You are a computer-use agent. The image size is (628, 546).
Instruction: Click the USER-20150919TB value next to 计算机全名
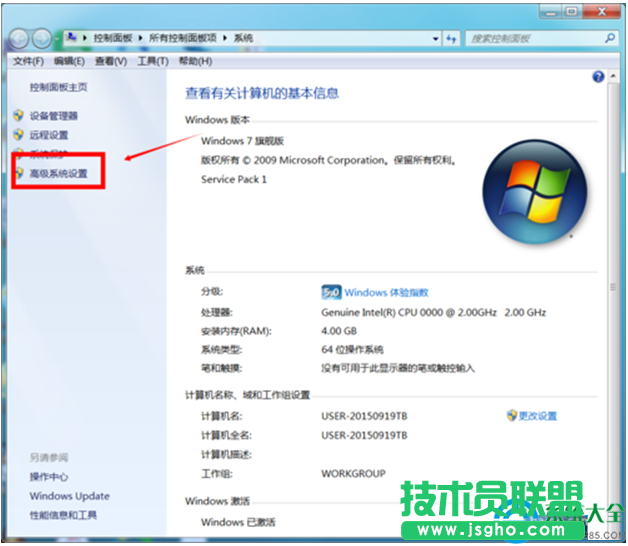click(x=364, y=435)
